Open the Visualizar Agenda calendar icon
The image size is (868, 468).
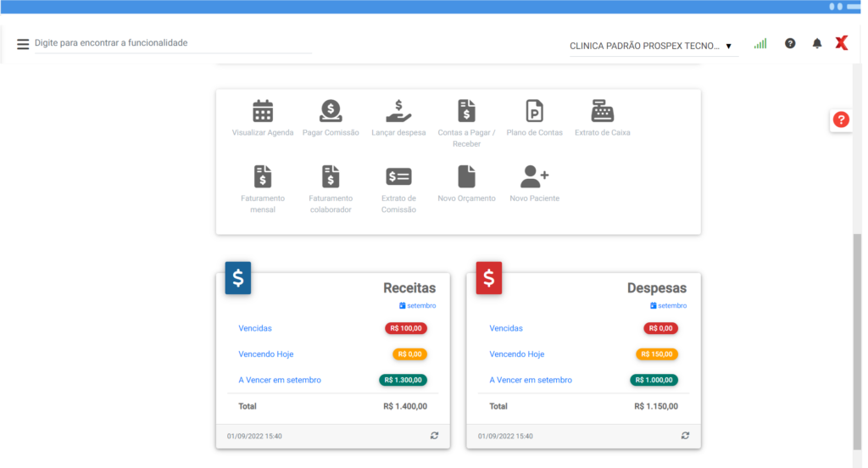(263, 111)
